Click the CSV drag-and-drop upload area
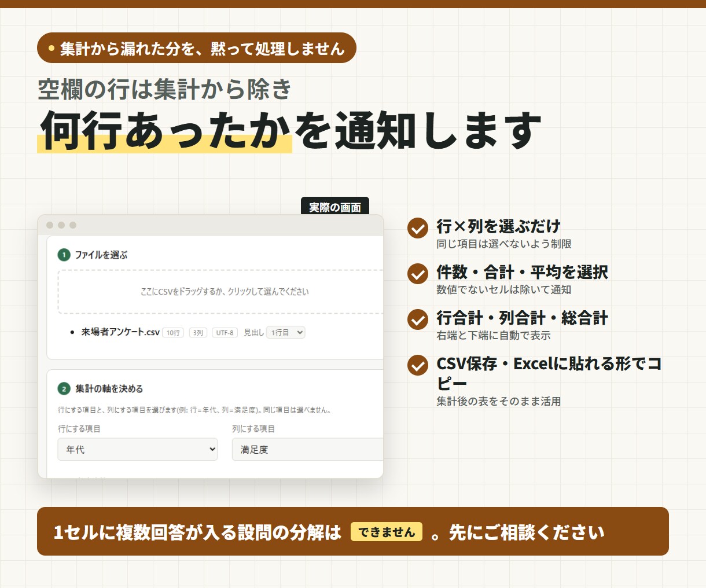The image size is (706, 588). (220, 291)
